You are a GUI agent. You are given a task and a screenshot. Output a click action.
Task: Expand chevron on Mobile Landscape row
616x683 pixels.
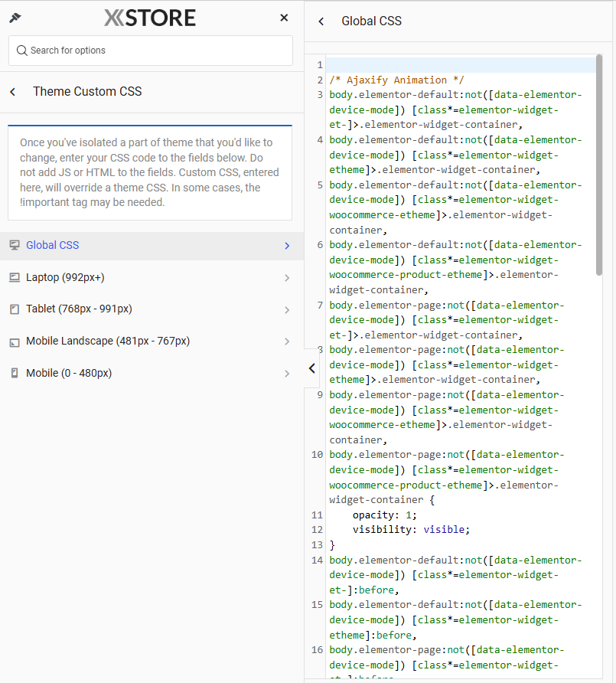tap(287, 341)
